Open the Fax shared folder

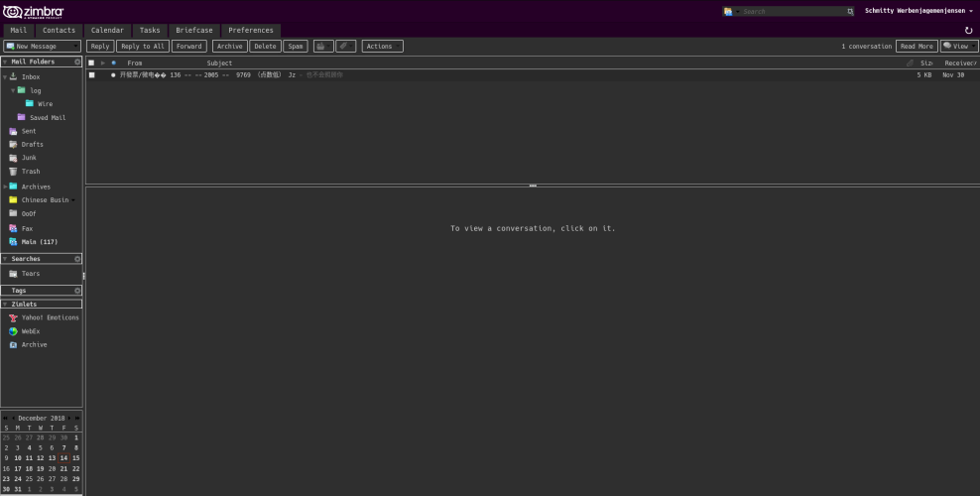pyautogui.click(x=27, y=228)
